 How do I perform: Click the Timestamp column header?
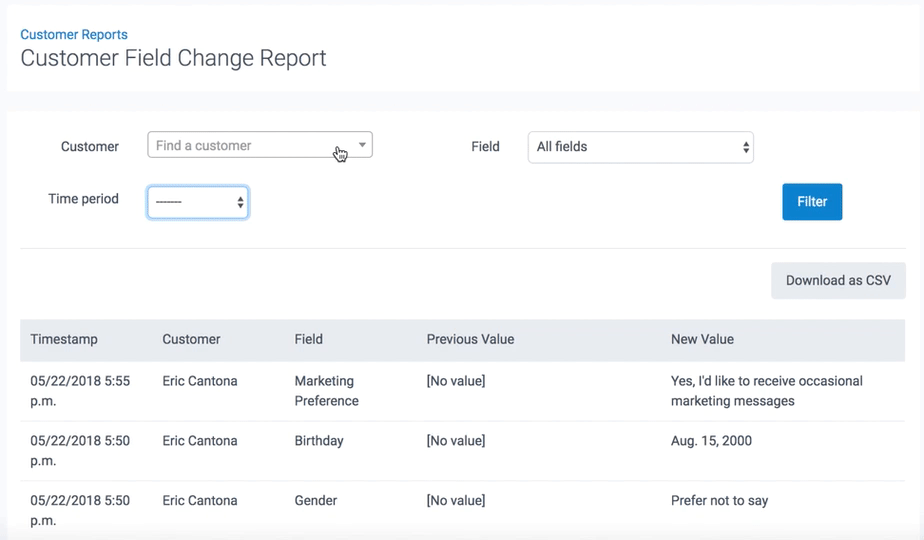64,339
